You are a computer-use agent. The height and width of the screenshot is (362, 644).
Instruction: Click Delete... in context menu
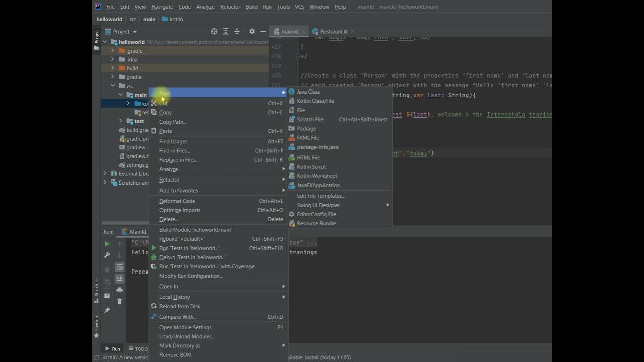pos(218,219)
